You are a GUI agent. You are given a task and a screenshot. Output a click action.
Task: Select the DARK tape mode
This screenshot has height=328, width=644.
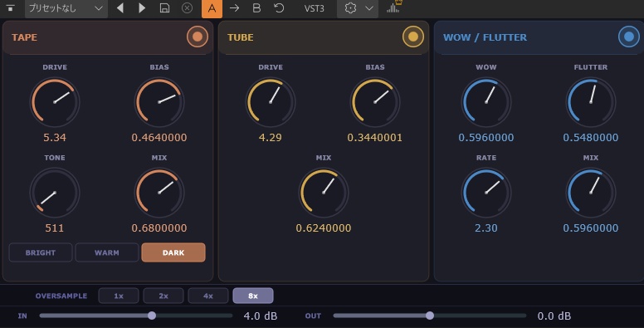[173, 252]
